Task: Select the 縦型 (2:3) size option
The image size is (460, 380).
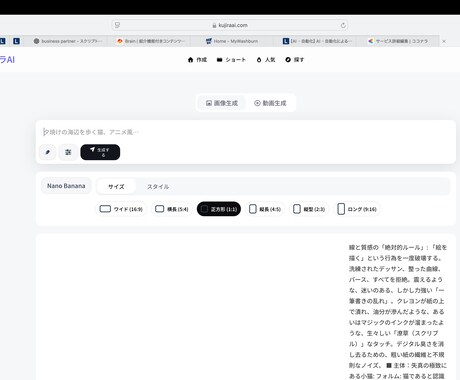Action: pos(309,209)
